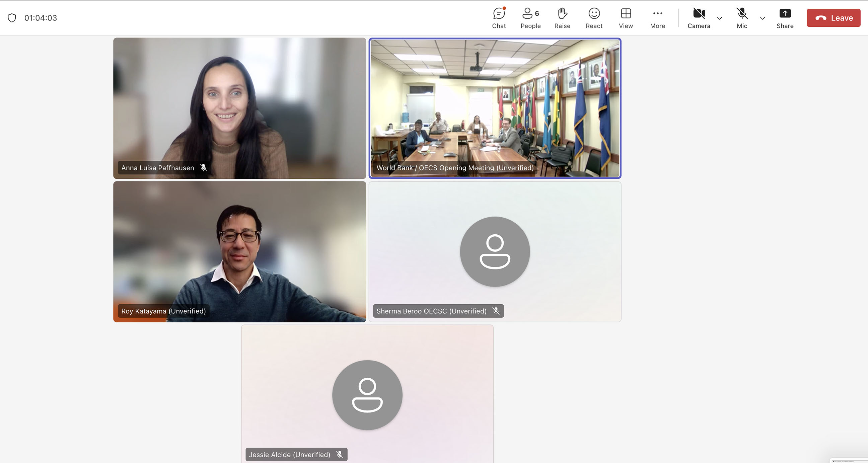Viewport: 868px width, 463px height.
Task: Click the meeting timer 01:04:03
Action: (x=41, y=18)
